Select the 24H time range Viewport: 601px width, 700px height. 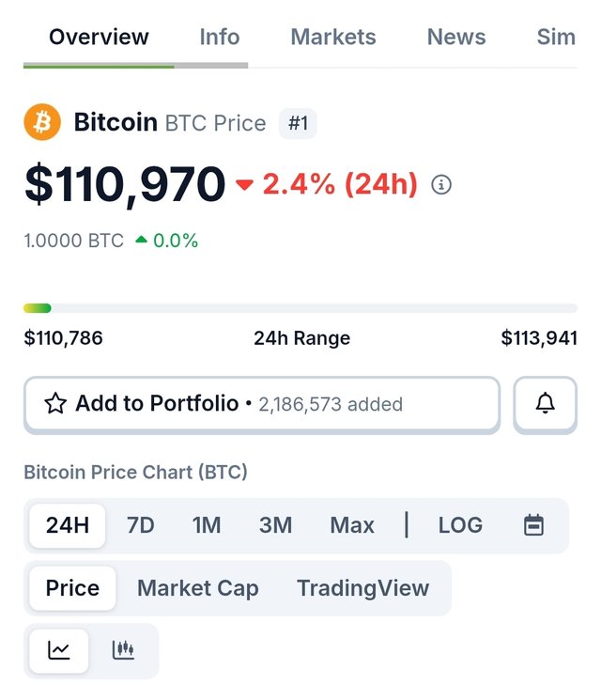(68, 525)
